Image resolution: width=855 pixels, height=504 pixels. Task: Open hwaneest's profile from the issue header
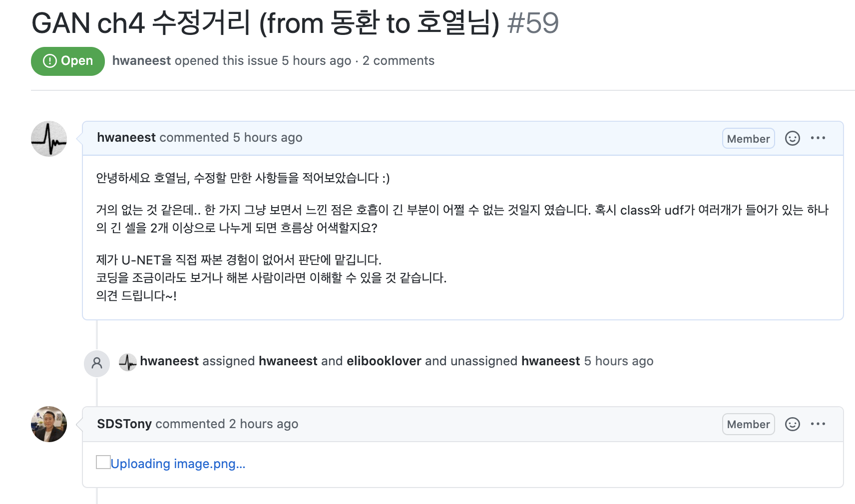click(141, 60)
